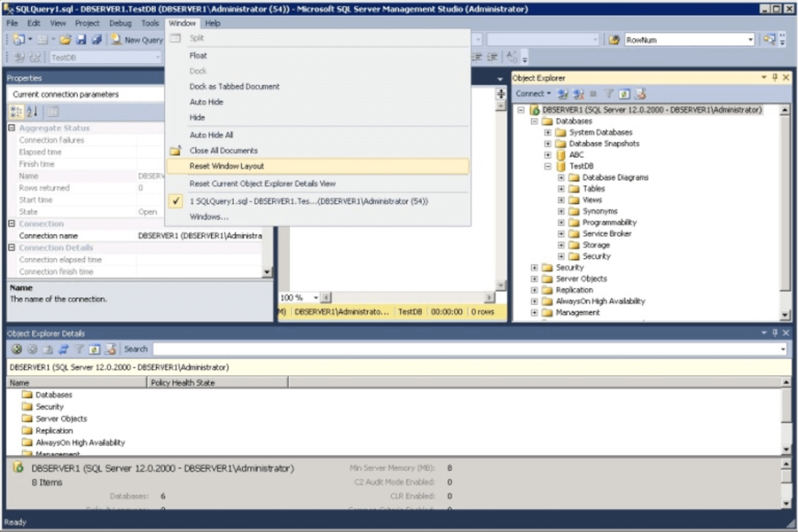The height and width of the screenshot is (532, 798).
Task: Select the Service Broker folder under TestDB
Action: point(606,233)
